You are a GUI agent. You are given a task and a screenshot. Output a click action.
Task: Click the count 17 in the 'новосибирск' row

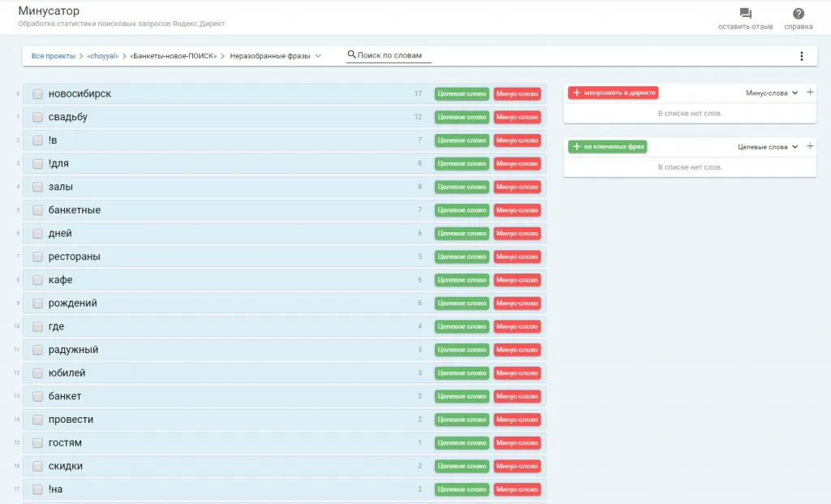click(x=418, y=94)
